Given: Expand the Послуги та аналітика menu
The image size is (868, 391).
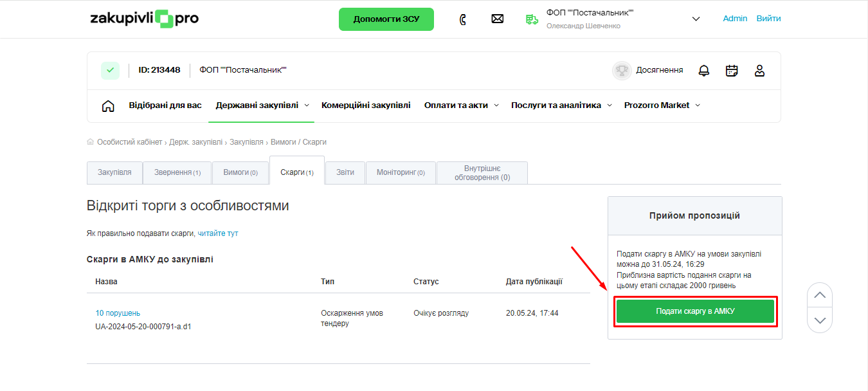Looking at the screenshot, I should [x=560, y=105].
